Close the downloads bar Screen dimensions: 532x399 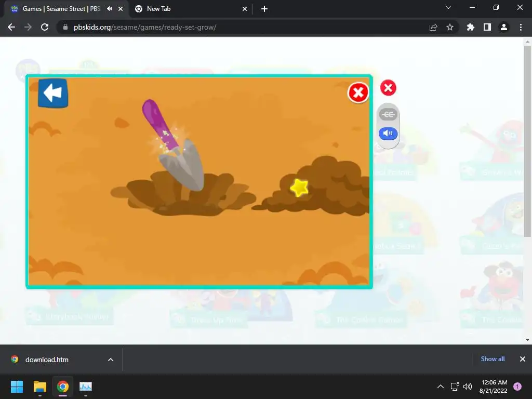coord(523,359)
